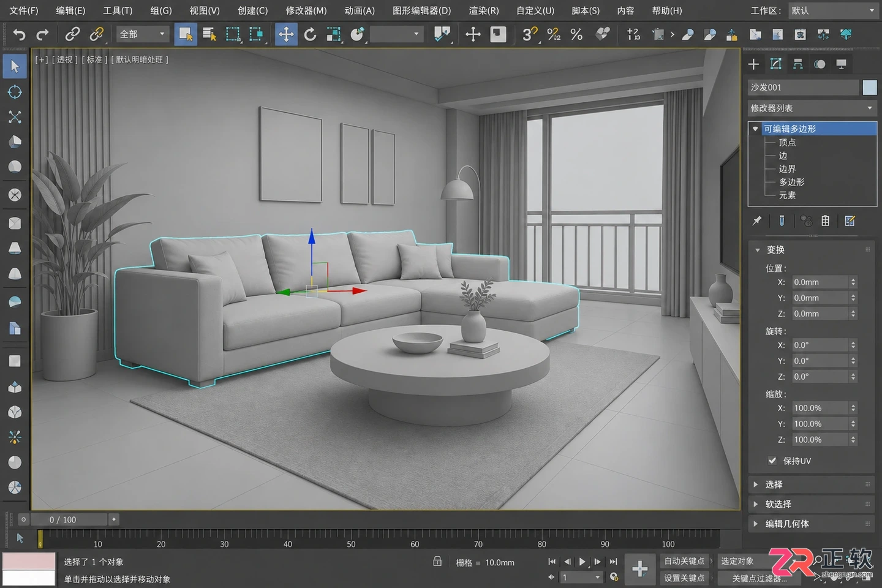The width and height of the screenshot is (882, 588).
Task: Click the 设置关键点 button
Action: click(x=684, y=578)
